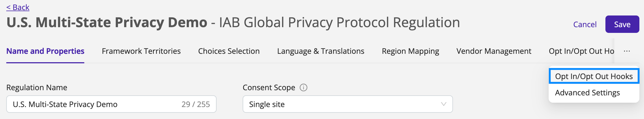Viewport: 644px width, 119px height.
Task: Open the more tabs ellipsis menu
Action: click(627, 51)
